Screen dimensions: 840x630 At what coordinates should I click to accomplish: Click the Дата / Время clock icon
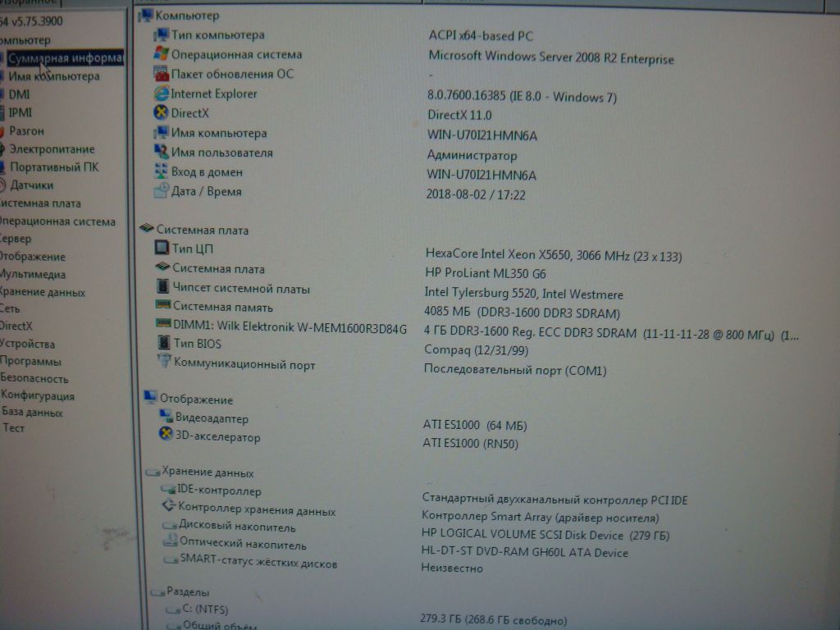(x=162, y=190)
